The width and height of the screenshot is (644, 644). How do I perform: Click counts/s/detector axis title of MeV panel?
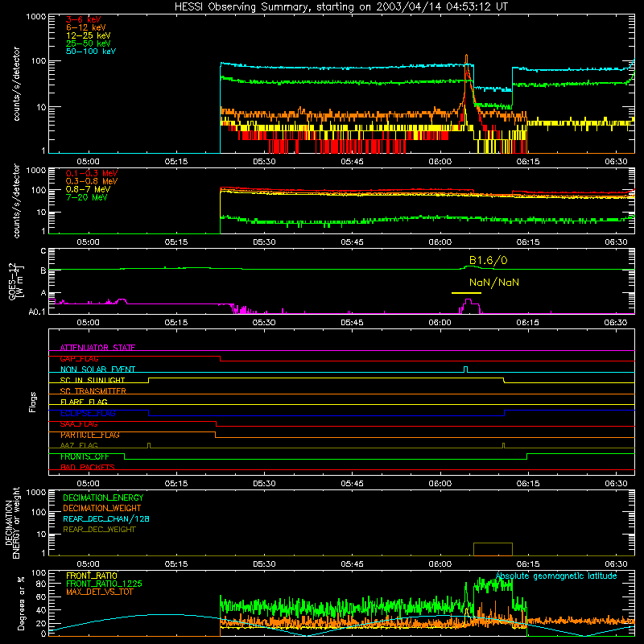click(16, 201)
